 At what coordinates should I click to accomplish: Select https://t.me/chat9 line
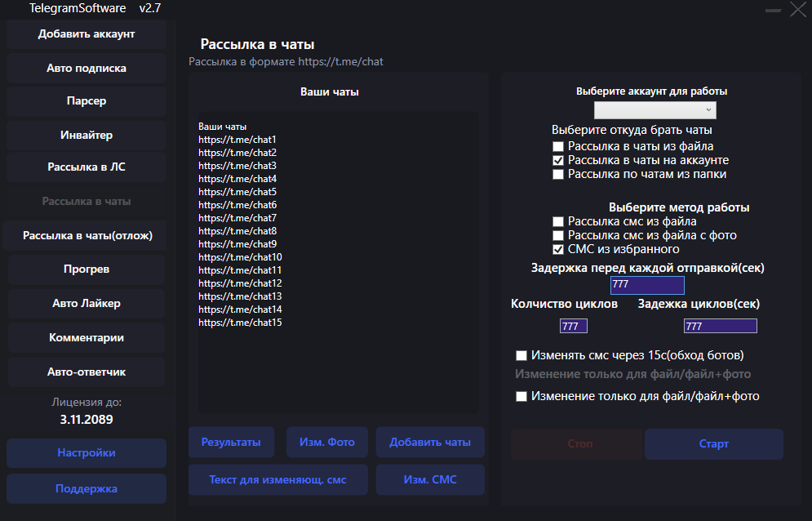pyautogui.click(x=237, y=244)
